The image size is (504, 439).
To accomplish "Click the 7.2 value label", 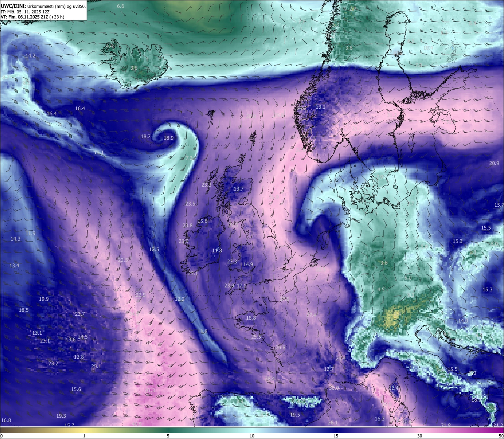I will (x=189, y=158).
